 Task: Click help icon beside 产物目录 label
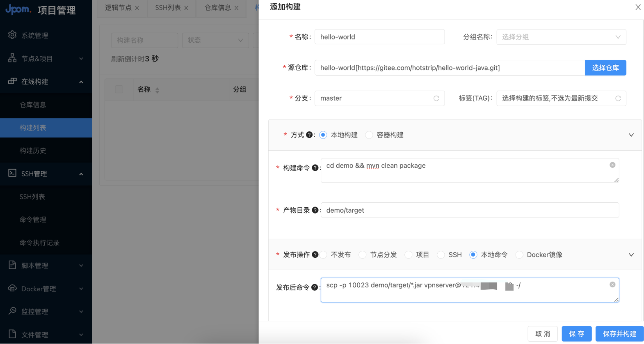(315, 210)
